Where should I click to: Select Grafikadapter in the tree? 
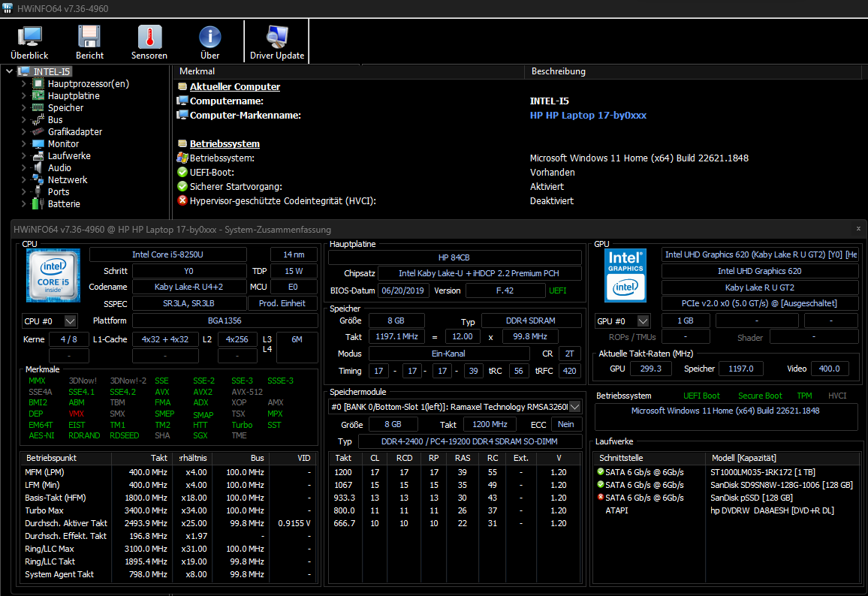[75, 131]
